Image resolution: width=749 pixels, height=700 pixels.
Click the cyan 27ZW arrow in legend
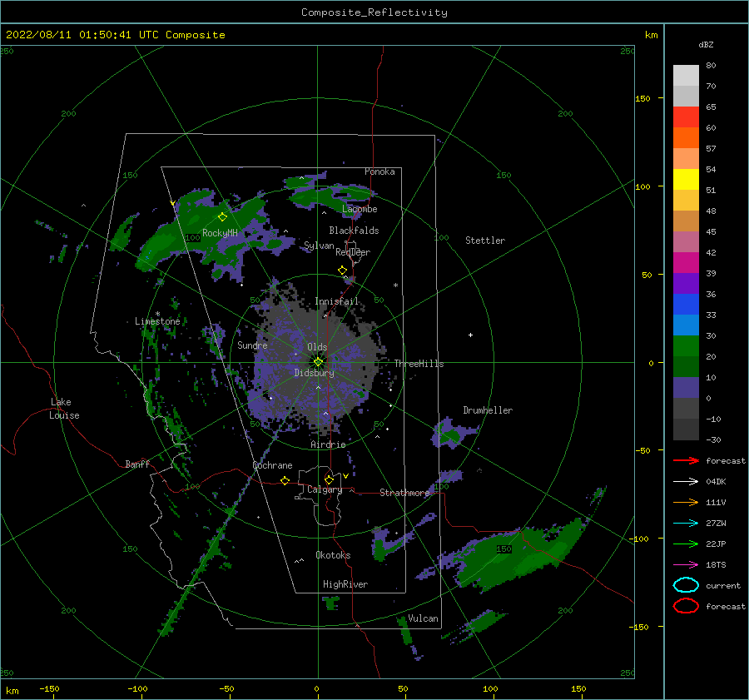(686, 524)
